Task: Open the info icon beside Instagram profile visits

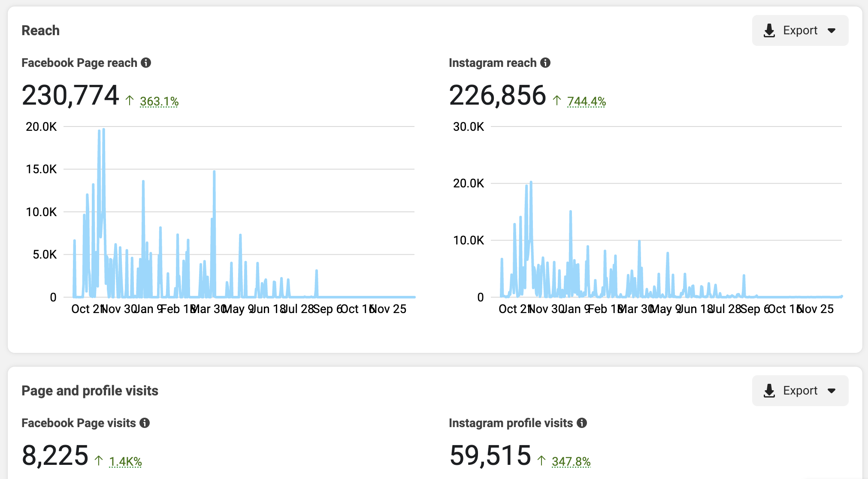Action: (582, 423)
